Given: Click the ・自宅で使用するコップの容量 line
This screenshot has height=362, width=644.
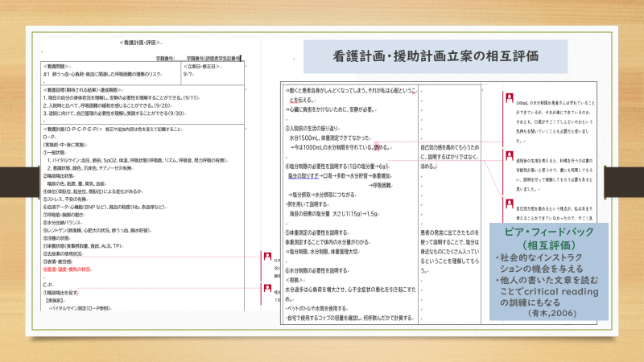Looking at the screenshot, I should click(349, 318).
